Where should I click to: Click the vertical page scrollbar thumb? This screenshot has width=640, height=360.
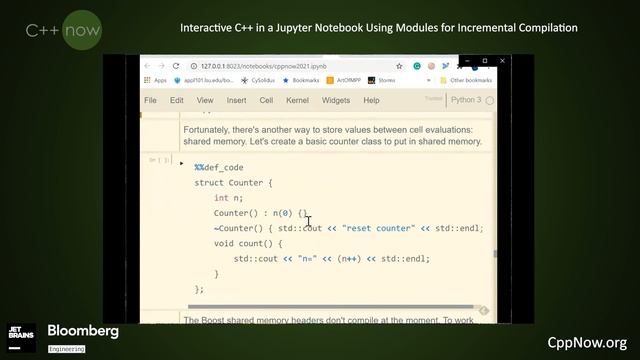495,254
